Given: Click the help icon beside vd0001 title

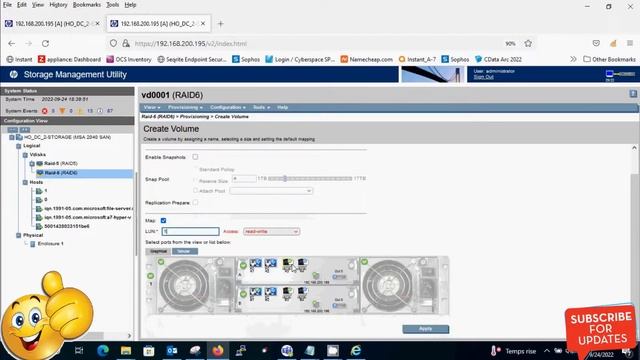Looking at the screenshot, I should tap(633, 94).
